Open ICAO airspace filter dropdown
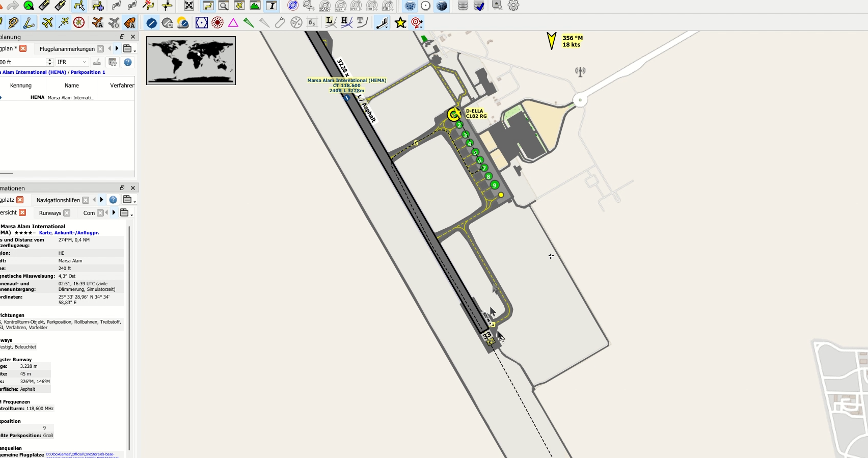 point(324,6)
